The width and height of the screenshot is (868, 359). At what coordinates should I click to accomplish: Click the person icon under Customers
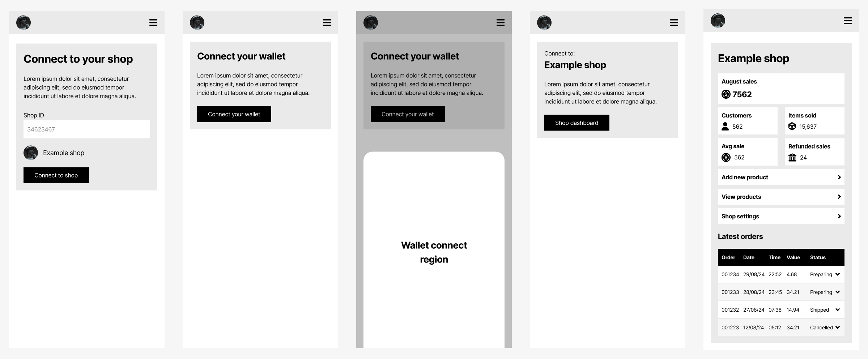725,127
